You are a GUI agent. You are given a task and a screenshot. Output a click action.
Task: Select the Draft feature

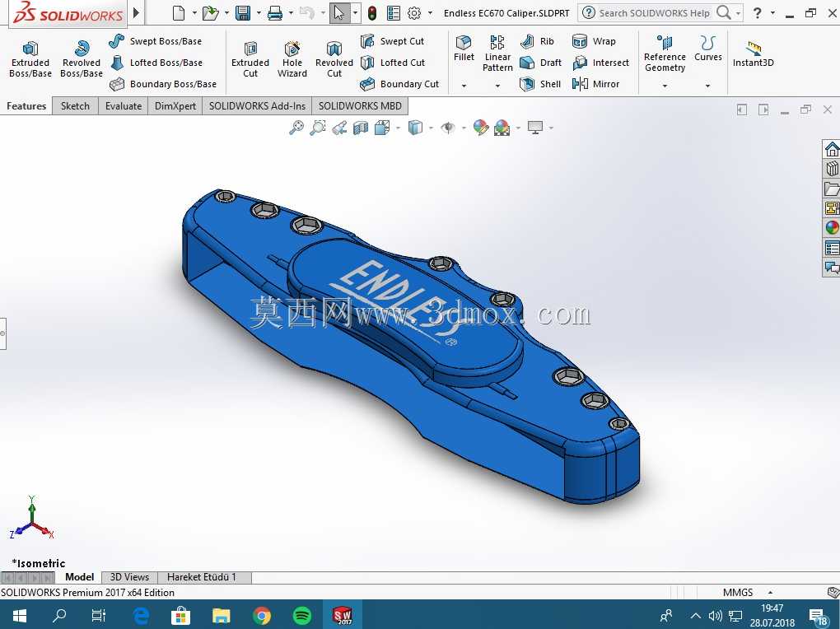(541, 63)
